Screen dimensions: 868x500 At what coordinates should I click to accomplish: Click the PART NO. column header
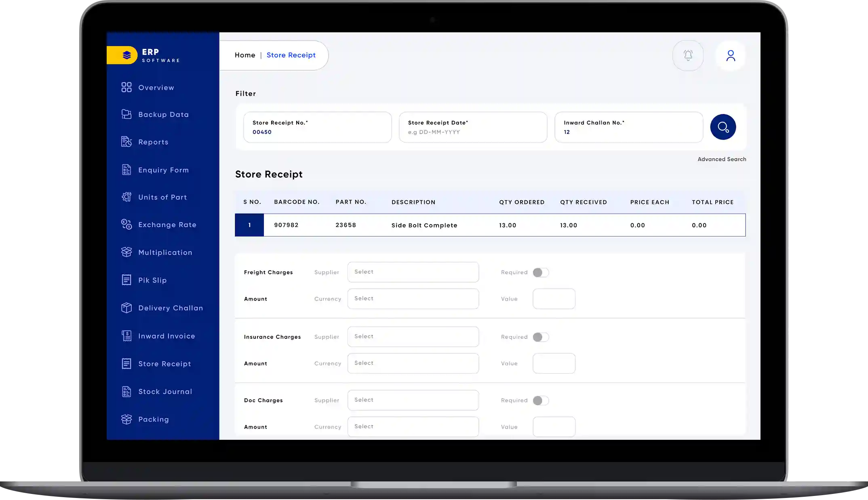(351, 202)
